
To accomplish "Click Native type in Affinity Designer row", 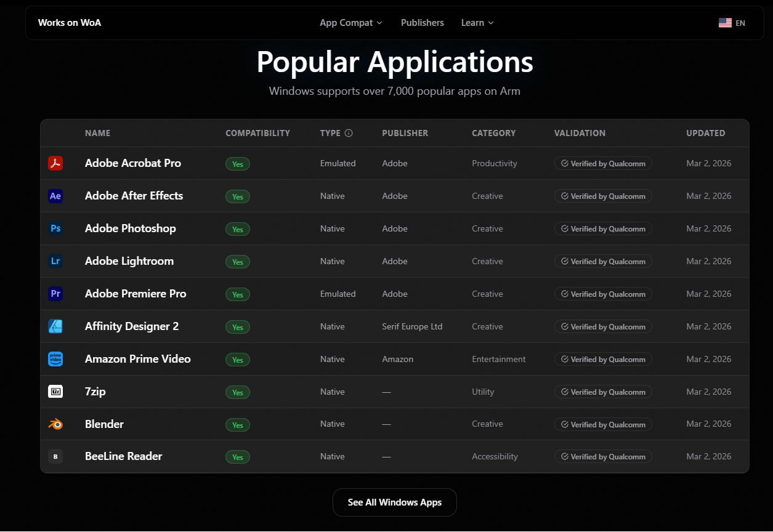I will [333, 326].
